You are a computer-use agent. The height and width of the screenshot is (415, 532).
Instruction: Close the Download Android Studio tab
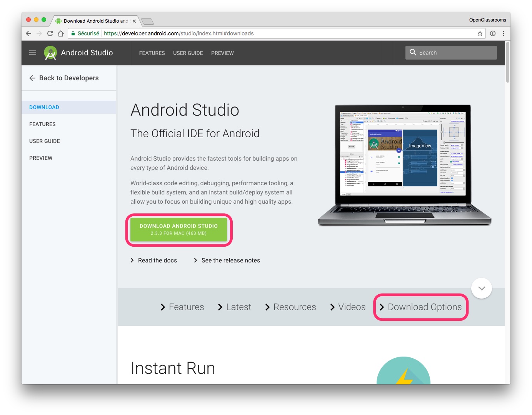pos(134,21)
